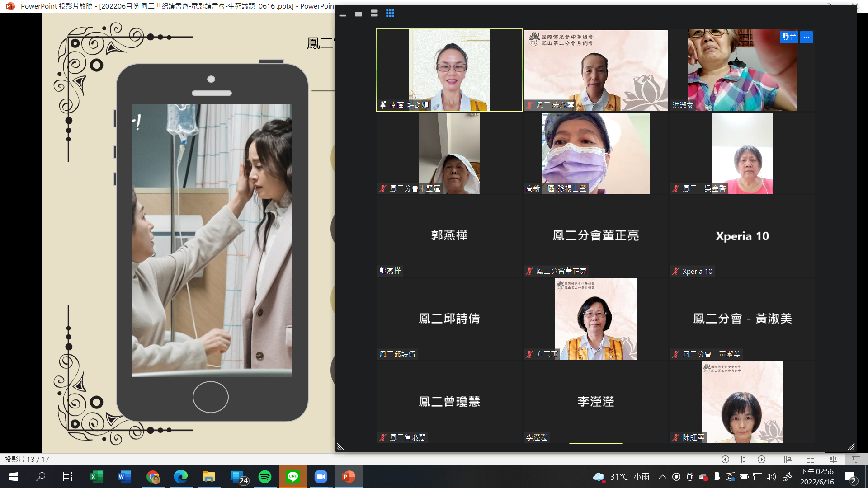Viewport: 868px width, 488px height.
Task: Click the blue Mute button on 洪淑女
Action: click(x=789, y=37)
